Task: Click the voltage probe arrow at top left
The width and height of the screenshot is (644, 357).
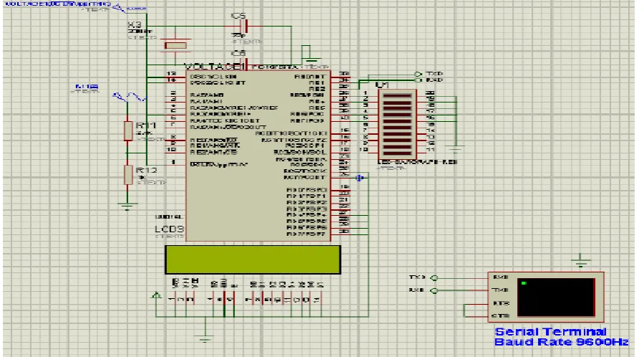Action: [119, 8]
